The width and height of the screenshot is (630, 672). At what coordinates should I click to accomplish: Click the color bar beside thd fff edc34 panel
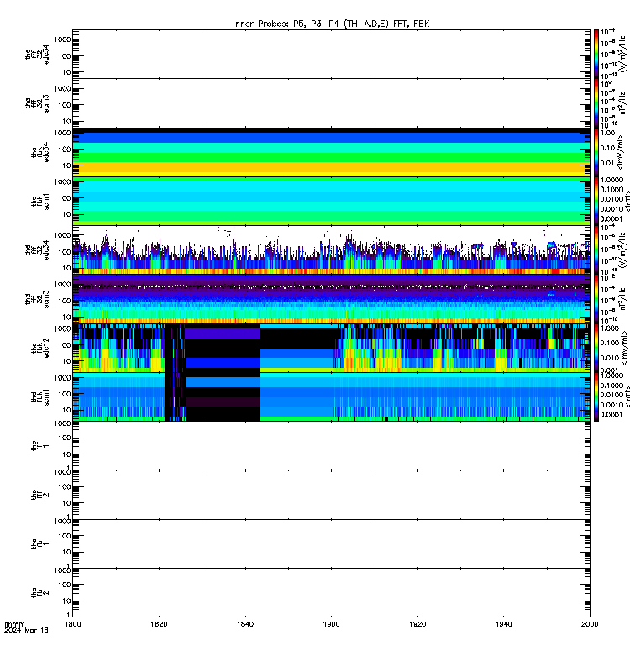596,249
